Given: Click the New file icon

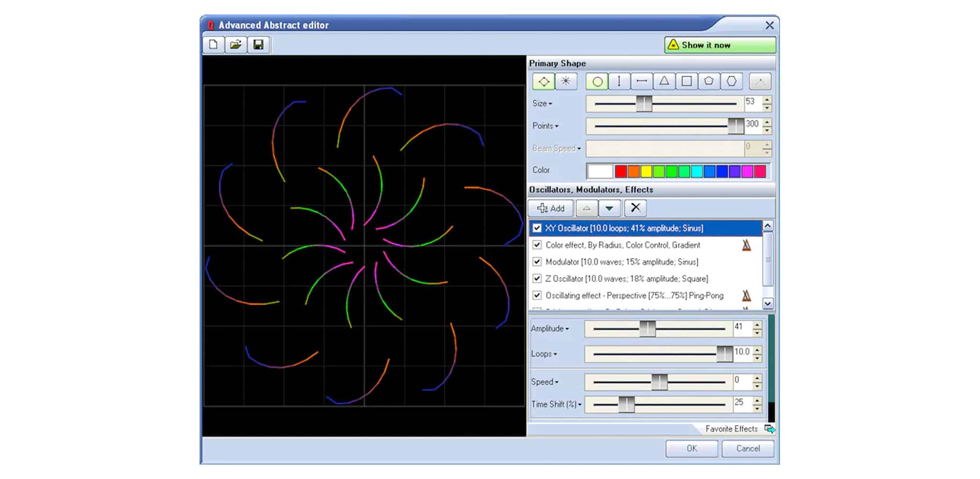Looking at the screenshot, I should pyautogui.click(x=213, y=45).
